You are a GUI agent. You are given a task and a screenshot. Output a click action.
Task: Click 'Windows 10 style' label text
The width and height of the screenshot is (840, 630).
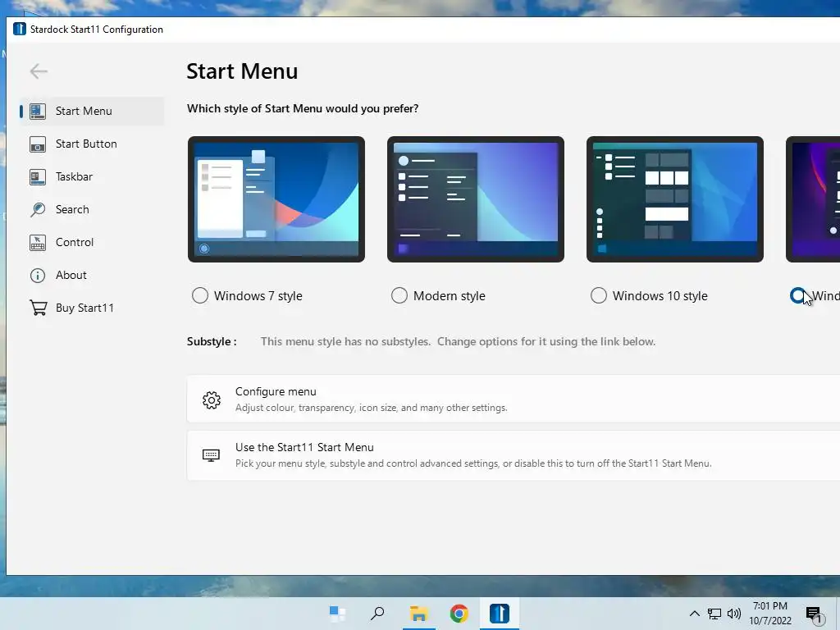pos(660,296)
